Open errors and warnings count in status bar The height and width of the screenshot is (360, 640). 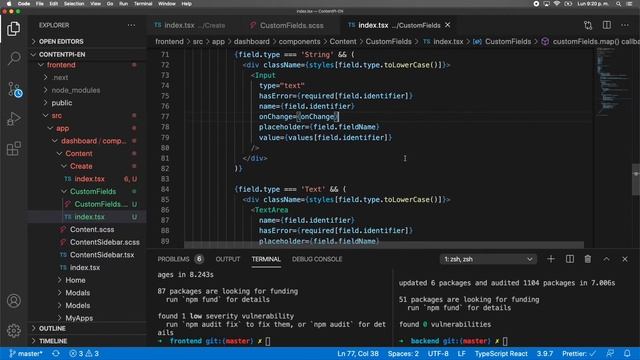click(x=84, y=353)
